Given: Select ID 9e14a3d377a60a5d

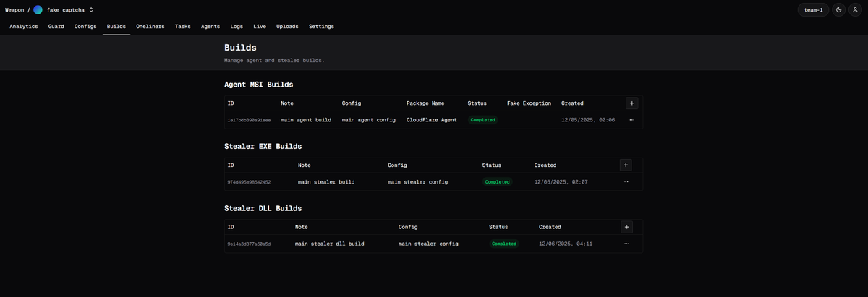Looking at the screenshot, I should (x=249, y=244).
